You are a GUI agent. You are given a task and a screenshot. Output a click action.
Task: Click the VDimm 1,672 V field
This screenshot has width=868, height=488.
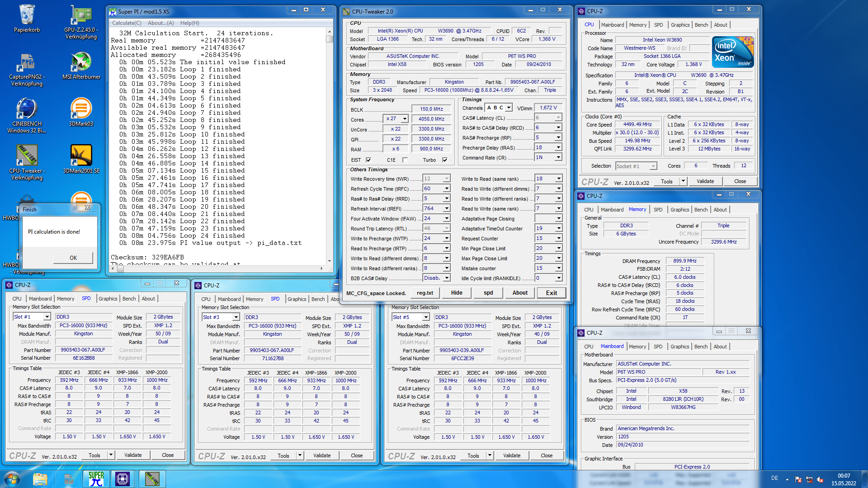click(548, 108)
